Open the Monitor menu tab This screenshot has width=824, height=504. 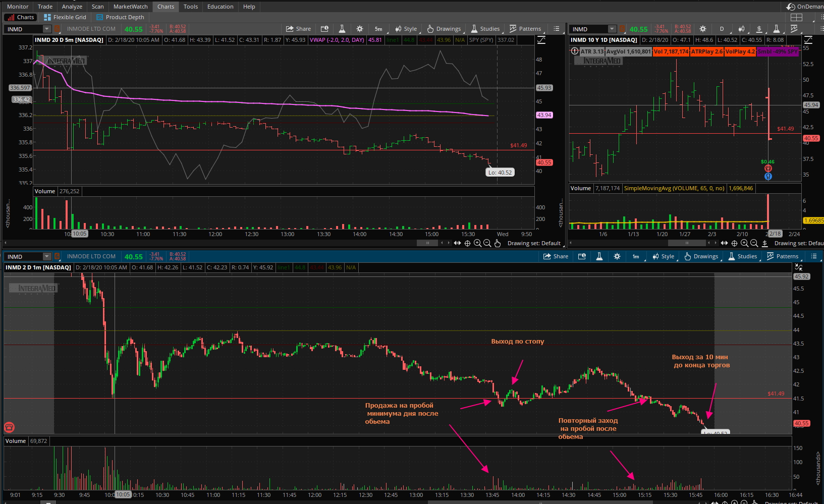[x=18, y=7]
